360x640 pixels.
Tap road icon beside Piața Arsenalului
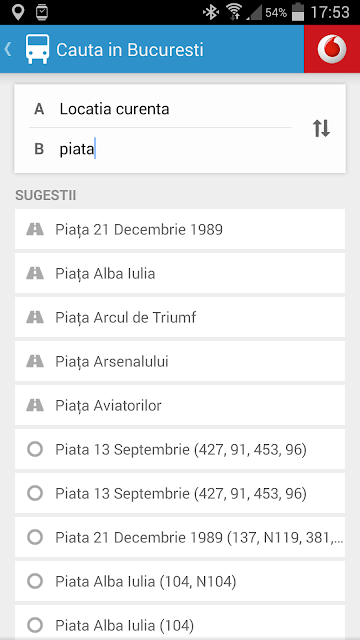35,361
